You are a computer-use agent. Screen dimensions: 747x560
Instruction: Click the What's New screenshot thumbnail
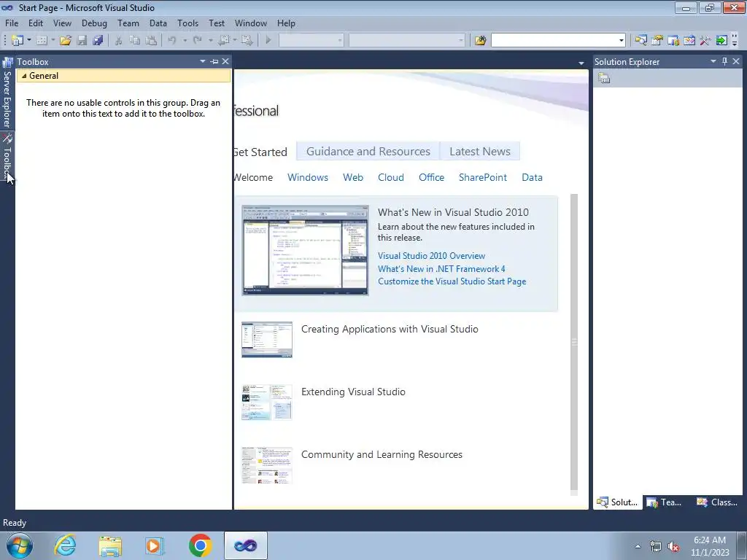[305, 251]
